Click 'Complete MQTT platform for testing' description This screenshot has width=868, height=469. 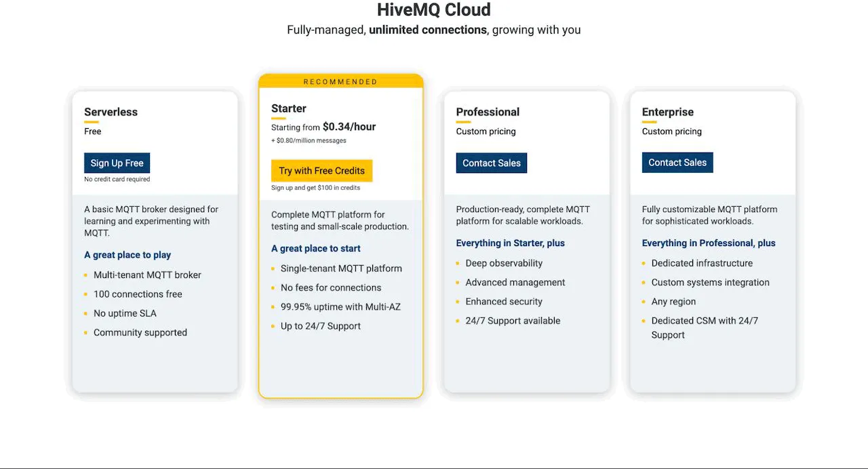point(340,220)
